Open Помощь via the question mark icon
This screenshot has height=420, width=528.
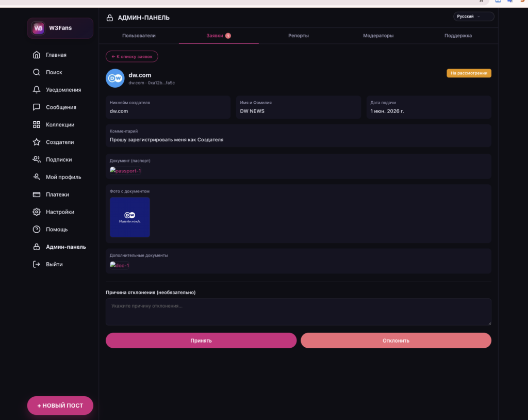37,230
